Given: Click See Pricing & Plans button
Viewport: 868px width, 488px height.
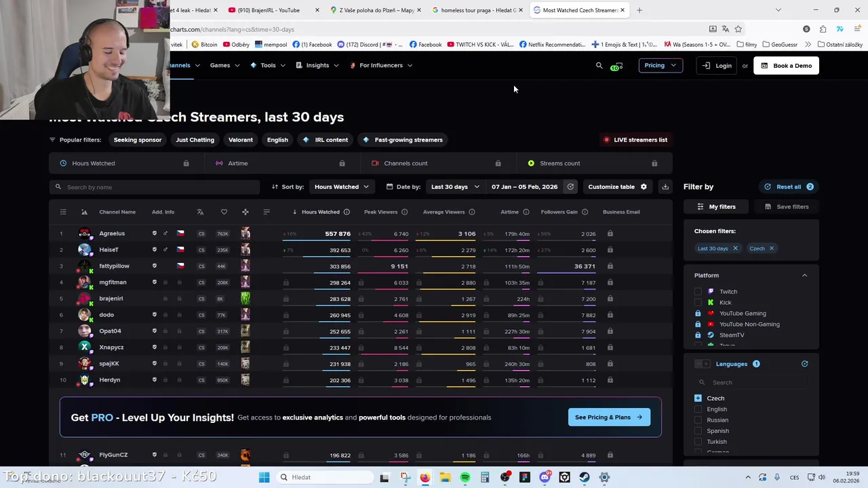Looking at the screenshot, I should tap(609, 418).
